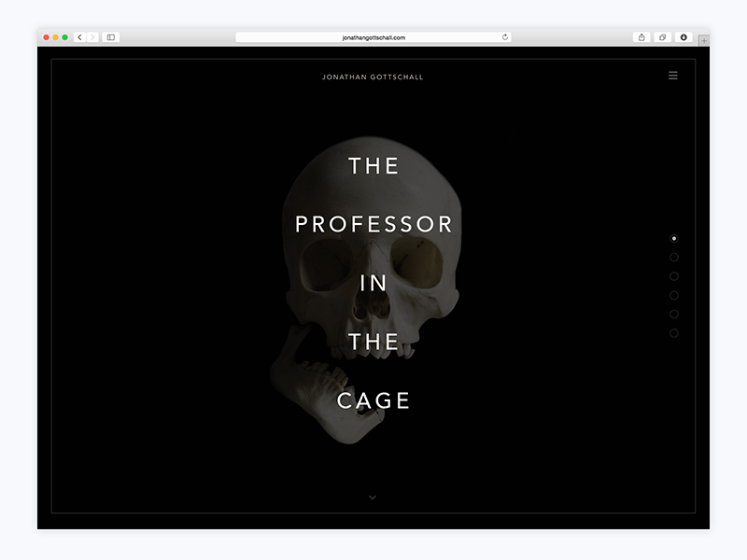Image resolution: width=747 pixels, height=560 pixels.
Task: Click the Jonathan Gottschall site title
Action: pyautogui.click(x=372, y=77)
